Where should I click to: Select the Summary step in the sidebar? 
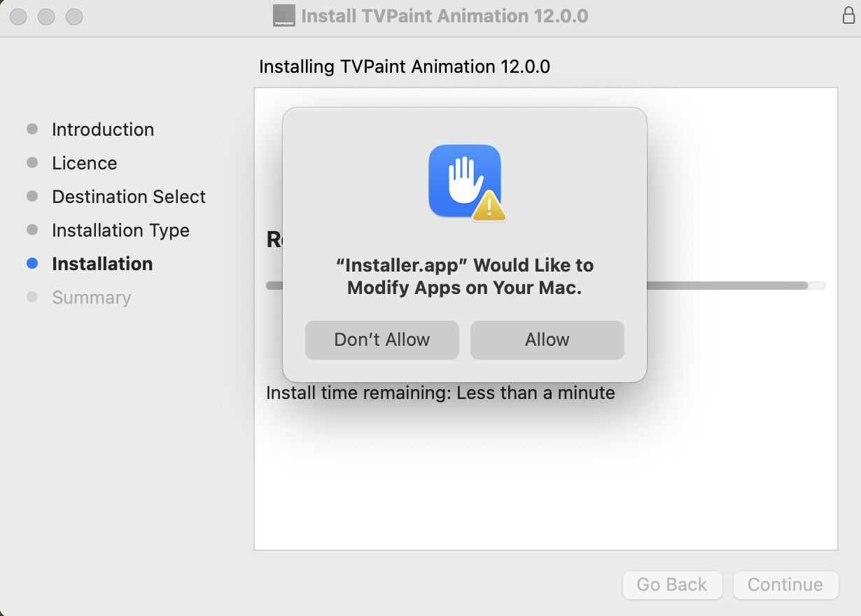[91, 297]
